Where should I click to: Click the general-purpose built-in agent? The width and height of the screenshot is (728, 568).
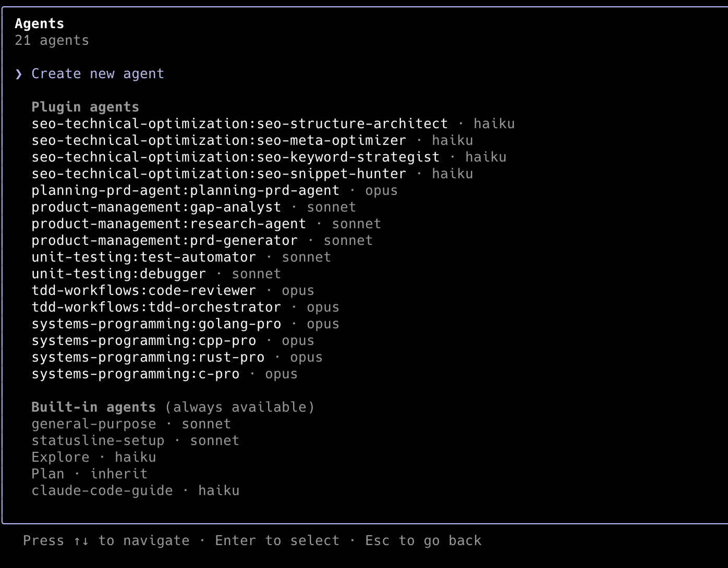coord(93,424)
